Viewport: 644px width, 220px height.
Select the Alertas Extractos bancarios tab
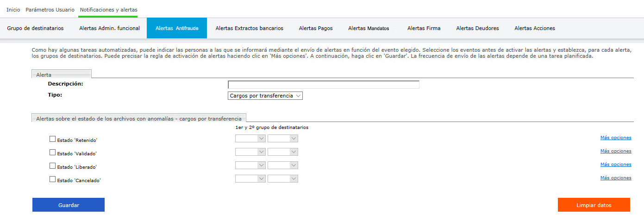pos(249,28)
